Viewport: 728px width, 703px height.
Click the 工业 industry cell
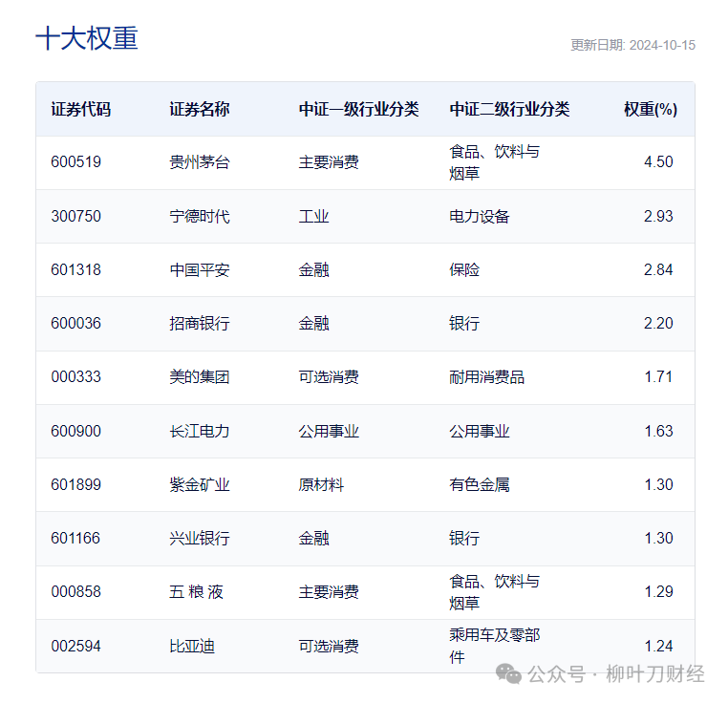click(314, 217)
